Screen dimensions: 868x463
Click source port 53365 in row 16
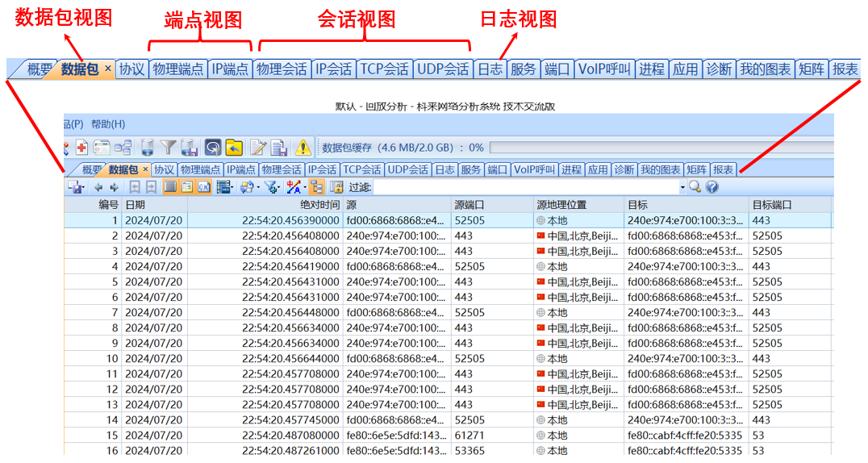(469, 450)
